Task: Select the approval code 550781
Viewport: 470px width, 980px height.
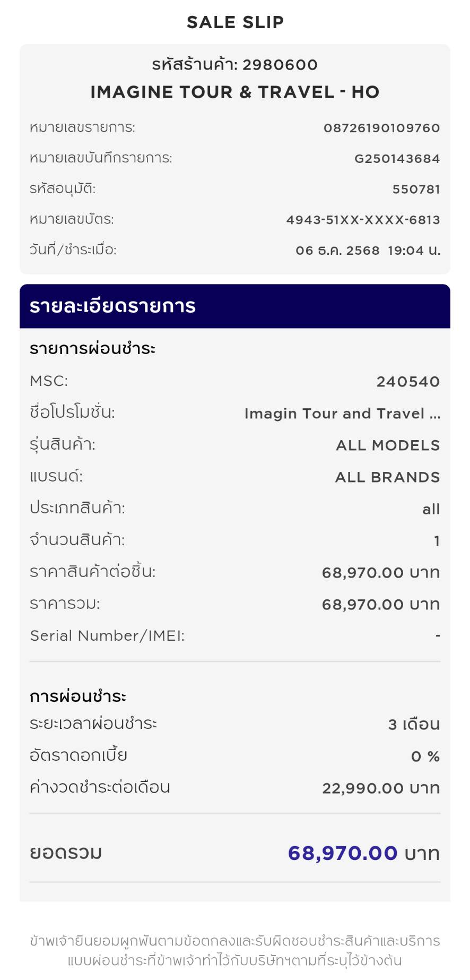Action: pyautogui.click(x=416, y=190)
